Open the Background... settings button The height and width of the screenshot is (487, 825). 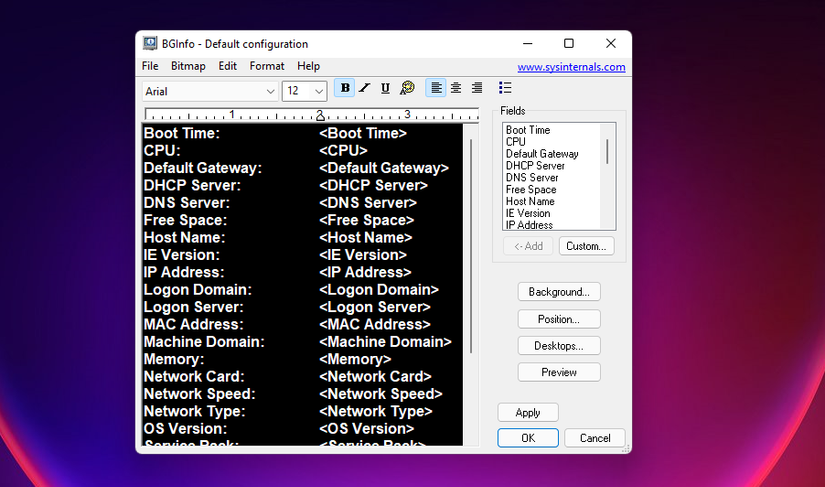pos(559,292)
